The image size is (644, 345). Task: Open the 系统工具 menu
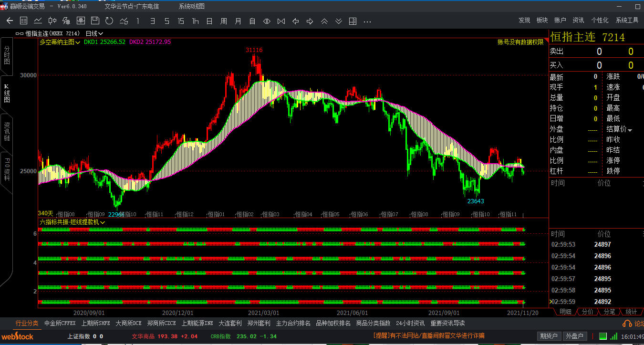[x=627, y=21]
